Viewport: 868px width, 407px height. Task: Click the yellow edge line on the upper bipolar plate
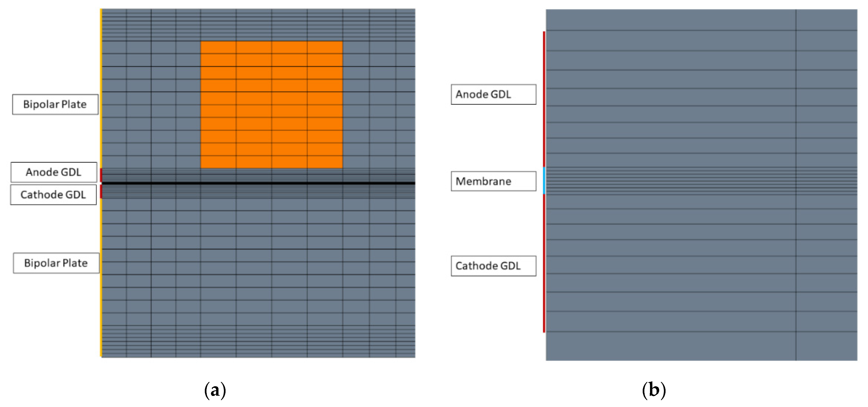[x=101, y=88]
